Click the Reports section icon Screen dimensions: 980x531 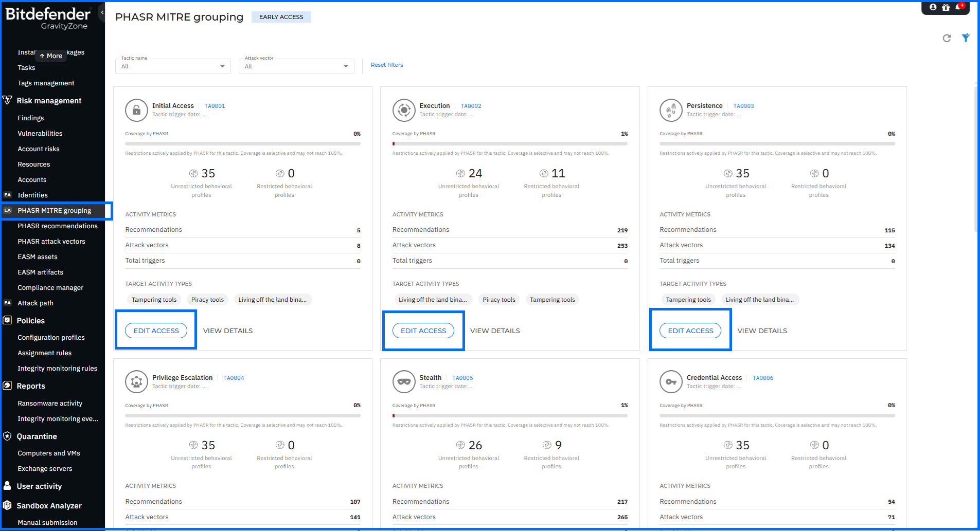click(8, 386)
